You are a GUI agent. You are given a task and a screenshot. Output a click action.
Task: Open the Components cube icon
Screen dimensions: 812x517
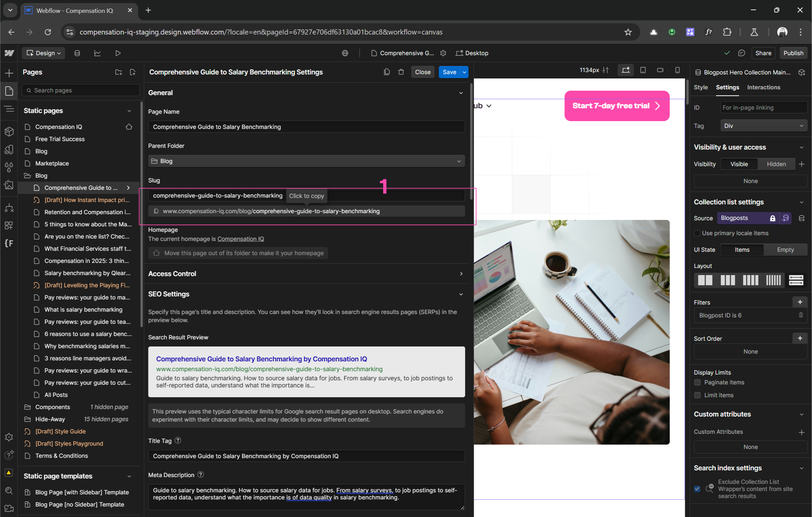(9, 131)
